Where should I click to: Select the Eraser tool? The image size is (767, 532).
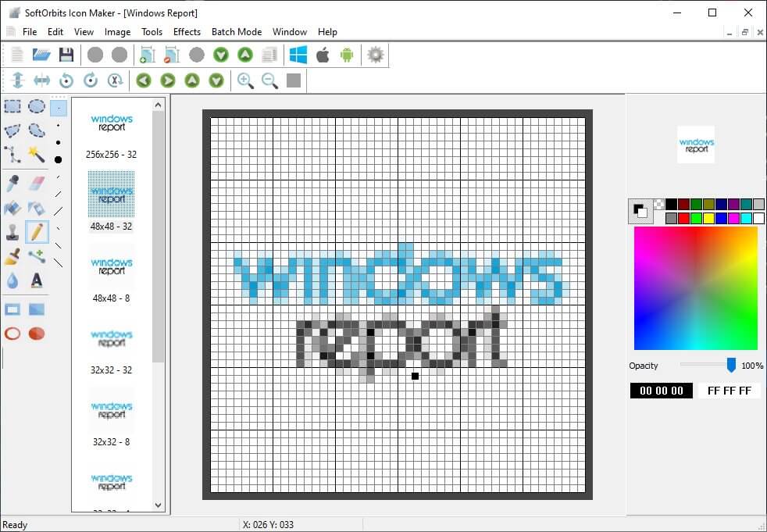click(x=37, y=183)
